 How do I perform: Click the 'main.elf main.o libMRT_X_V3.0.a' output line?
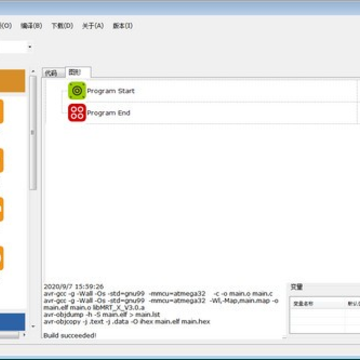click(x=94, y=307)
